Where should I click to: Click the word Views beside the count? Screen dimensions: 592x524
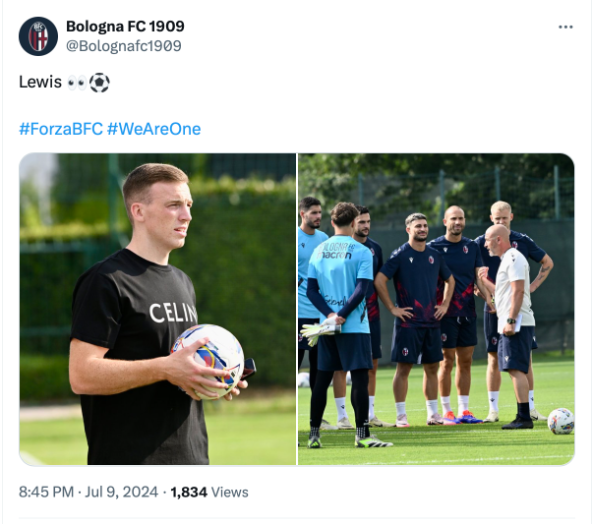(x=230, y=492)
